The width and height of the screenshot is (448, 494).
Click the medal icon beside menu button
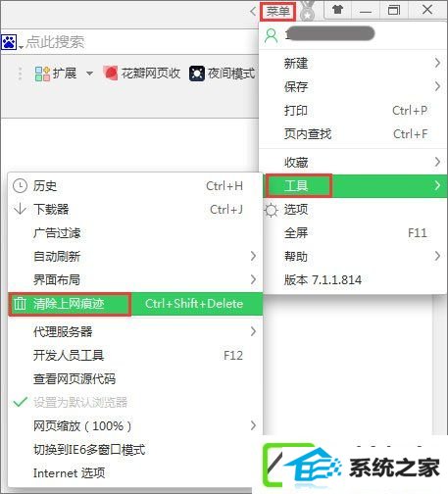(x=307, y=11)
